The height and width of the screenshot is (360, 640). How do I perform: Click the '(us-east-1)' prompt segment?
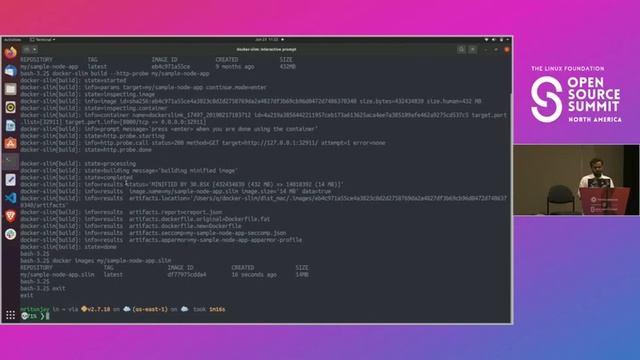(150, 309)
